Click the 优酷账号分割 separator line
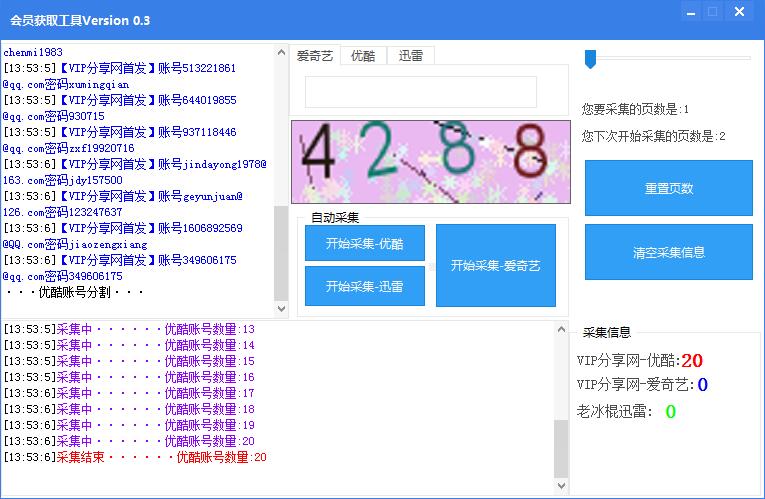Image resolution: width=765 pixels, height=499 pixels. click(x=75, y=292)
